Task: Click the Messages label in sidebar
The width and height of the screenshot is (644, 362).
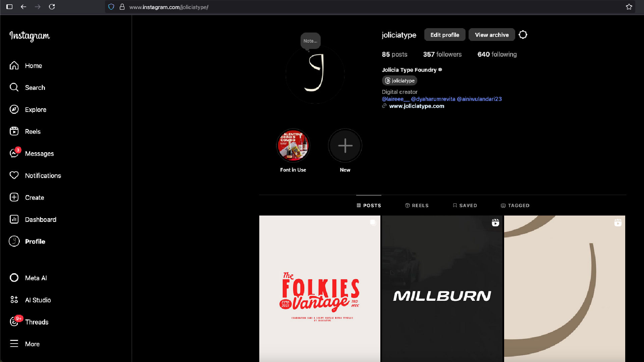Action: (x=39, y=154)
